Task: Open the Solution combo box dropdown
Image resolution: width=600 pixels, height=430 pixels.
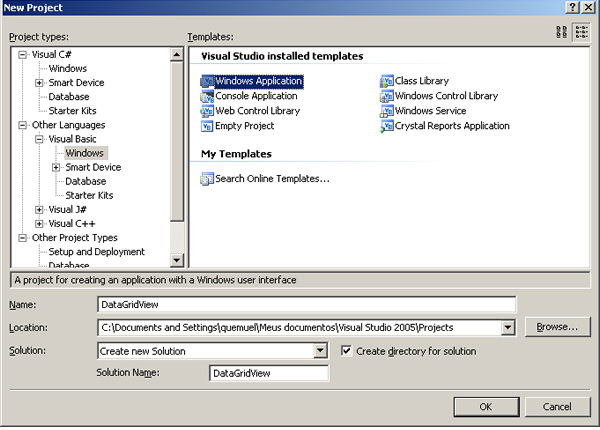Action: 320,351
